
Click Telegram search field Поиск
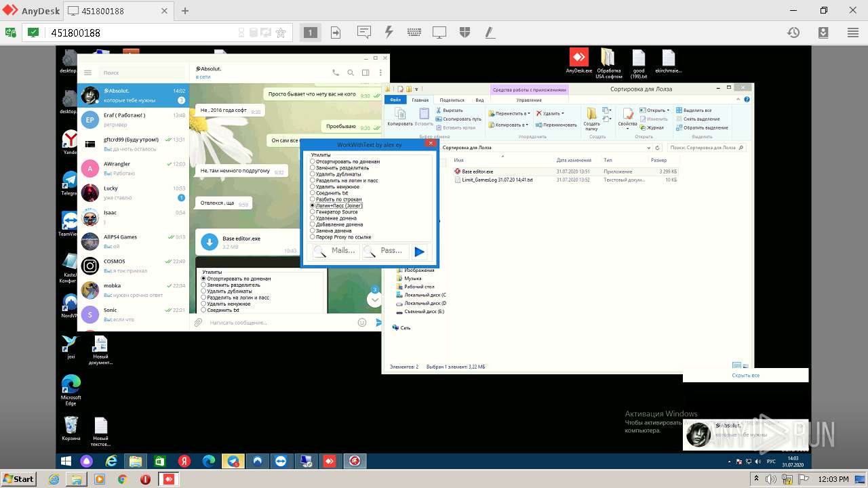click(141, 73)
